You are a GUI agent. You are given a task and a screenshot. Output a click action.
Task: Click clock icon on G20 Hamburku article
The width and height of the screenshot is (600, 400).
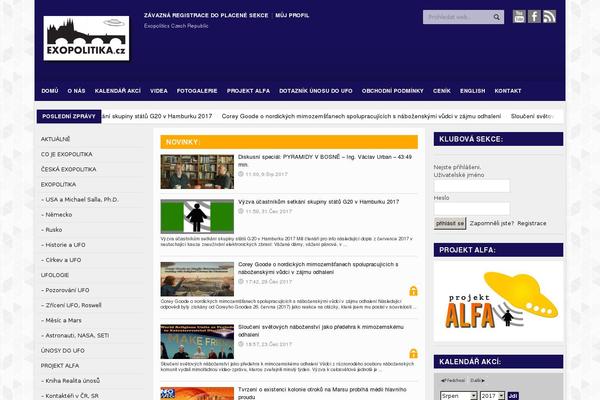point(241,211)
